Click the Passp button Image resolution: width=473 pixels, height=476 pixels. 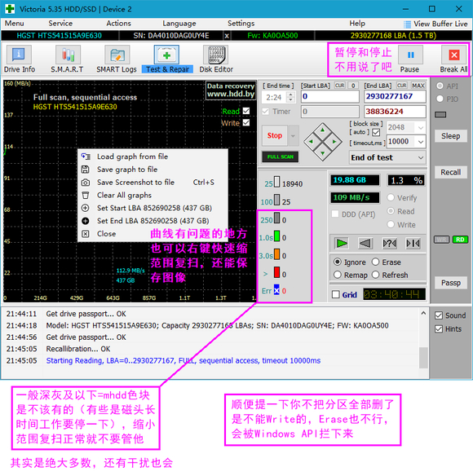[450, 283]
